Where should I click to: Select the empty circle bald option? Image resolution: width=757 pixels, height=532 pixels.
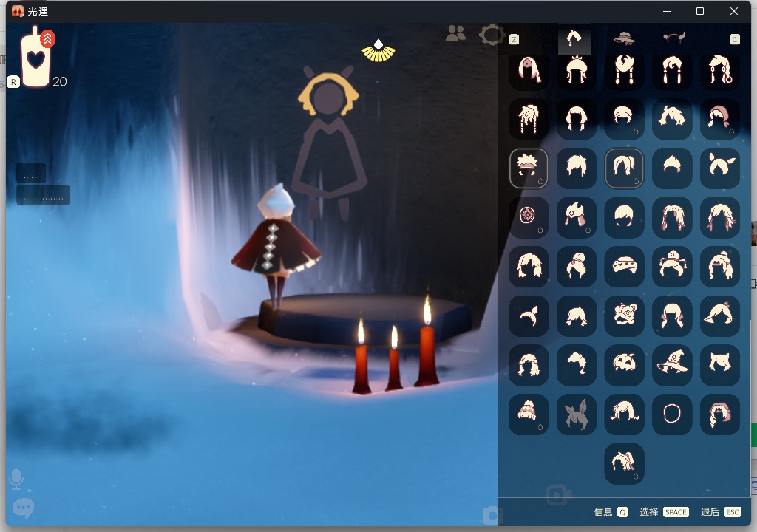pos(672,415)
